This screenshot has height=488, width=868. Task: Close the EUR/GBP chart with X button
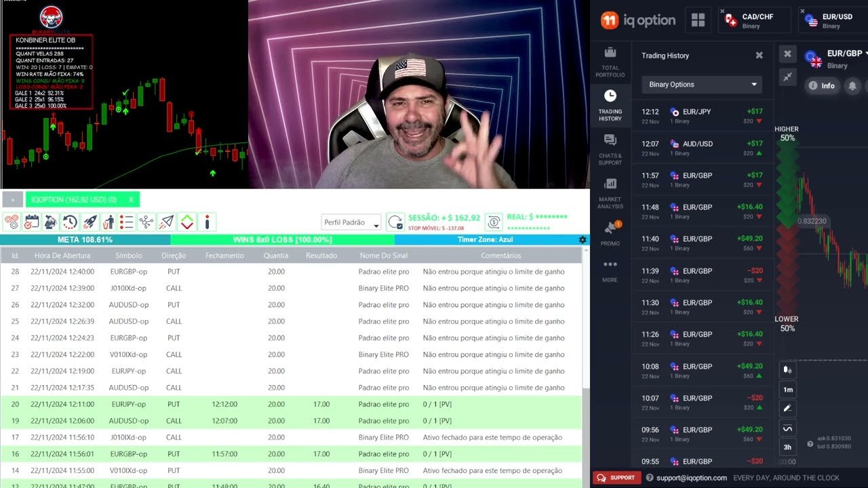[787, 54]
